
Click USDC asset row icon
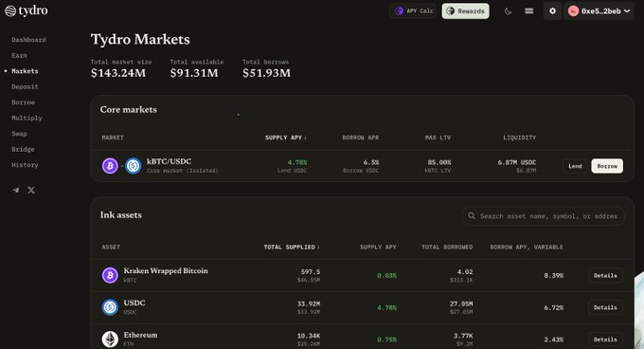pyautogui.click(x=110, y=307)
